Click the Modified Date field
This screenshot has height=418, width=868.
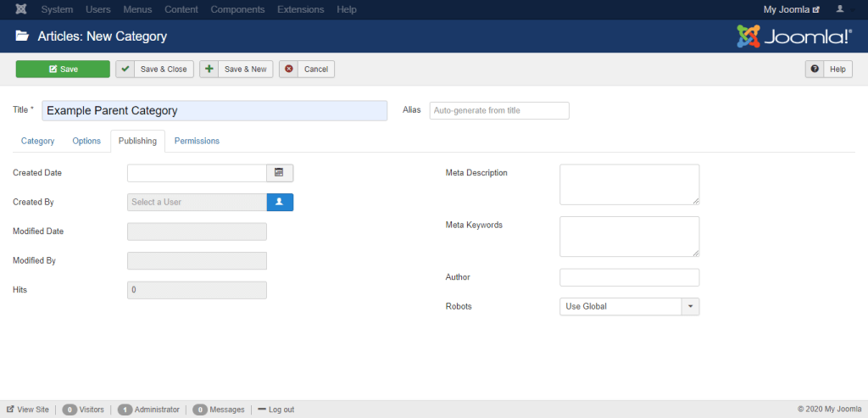pos(197,231)
